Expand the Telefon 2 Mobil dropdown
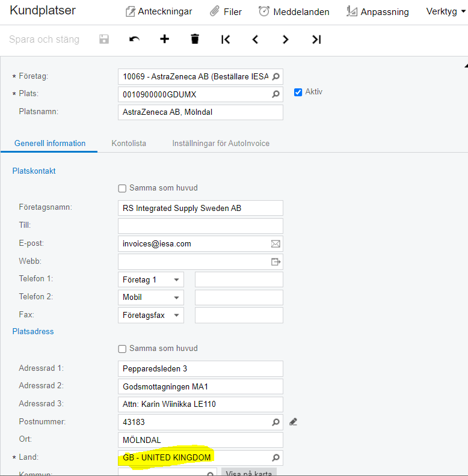The height and width of the screenshot is (476, 468). click(x=176, y=297)
